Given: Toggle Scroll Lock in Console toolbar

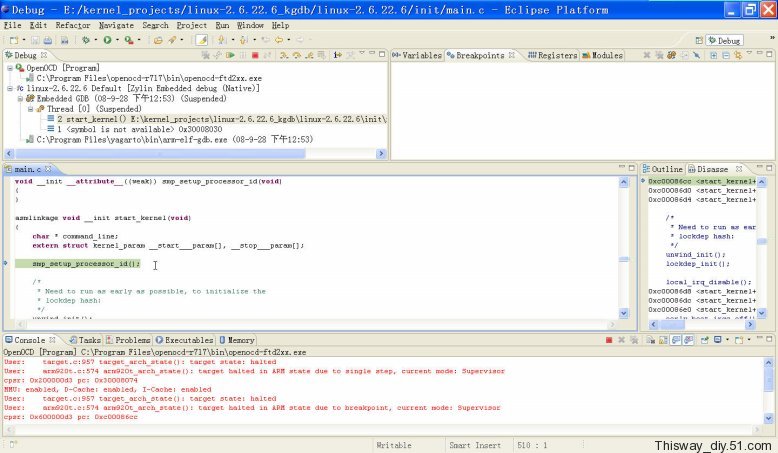Looking at the screenshot, I should pos(663,340).
